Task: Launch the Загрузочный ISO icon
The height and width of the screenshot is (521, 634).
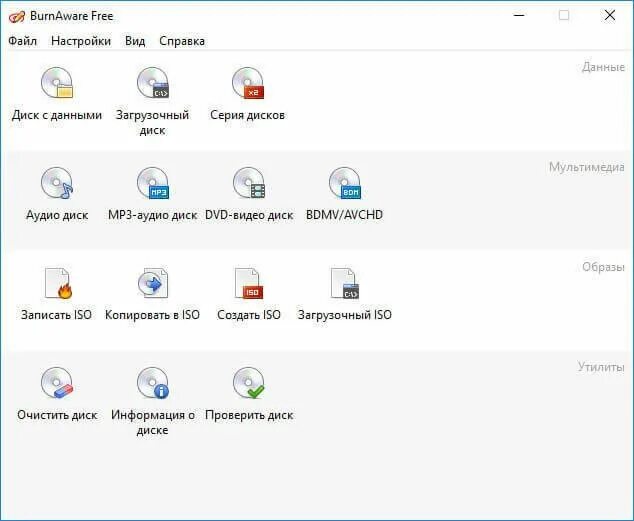Action: [x=344, y=283]
